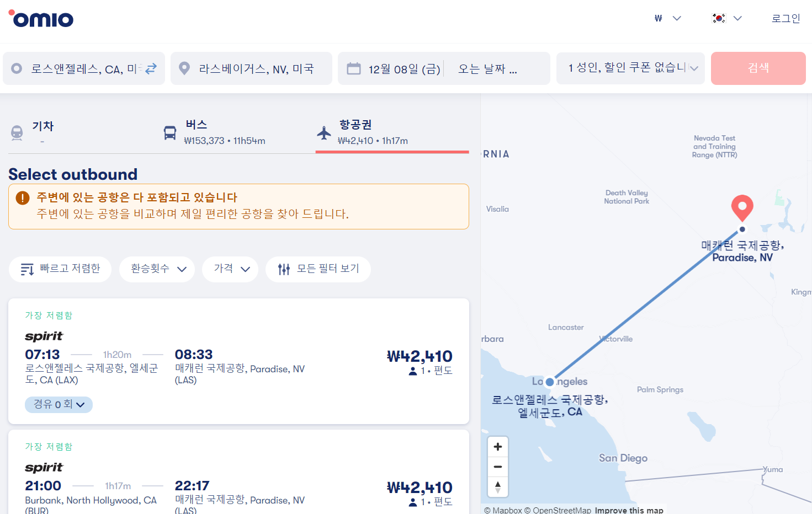Click red destination pin on map
The image size is (812, 514).
coord(742,208)
